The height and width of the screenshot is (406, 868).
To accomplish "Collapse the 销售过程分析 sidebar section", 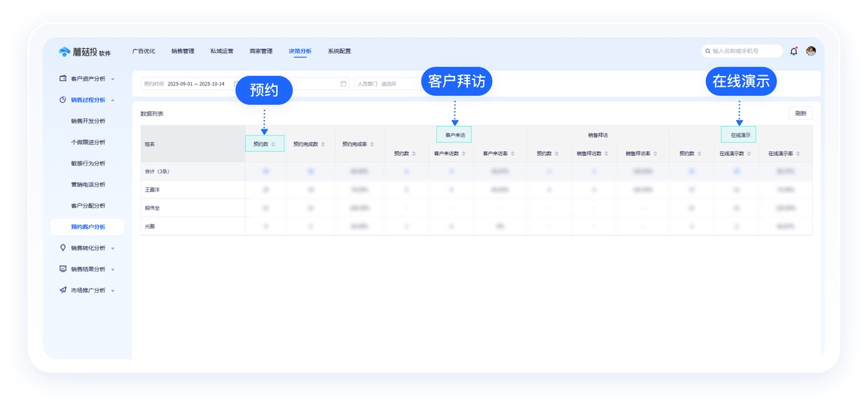I will tap(114, 100).
